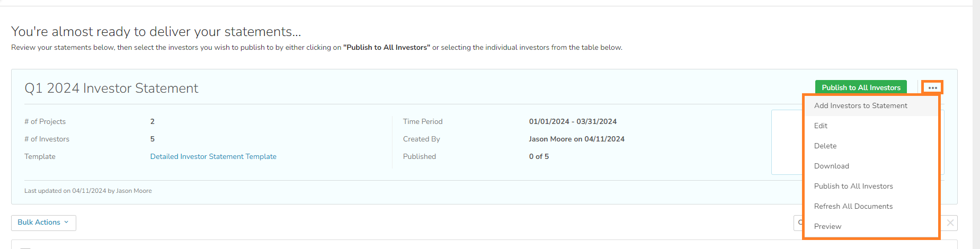
Task: Open the three-dot more options menu
Action: tap(932, 87)
